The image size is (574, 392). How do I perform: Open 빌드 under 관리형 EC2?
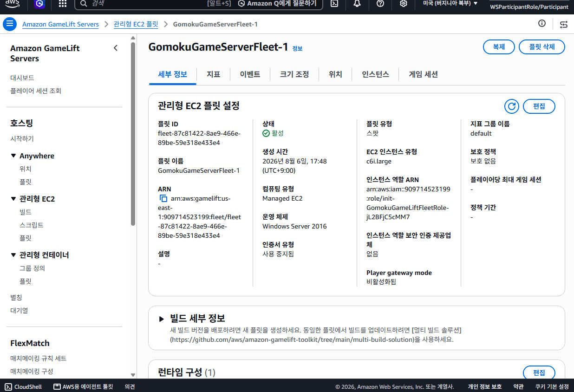tap(26, 212)
